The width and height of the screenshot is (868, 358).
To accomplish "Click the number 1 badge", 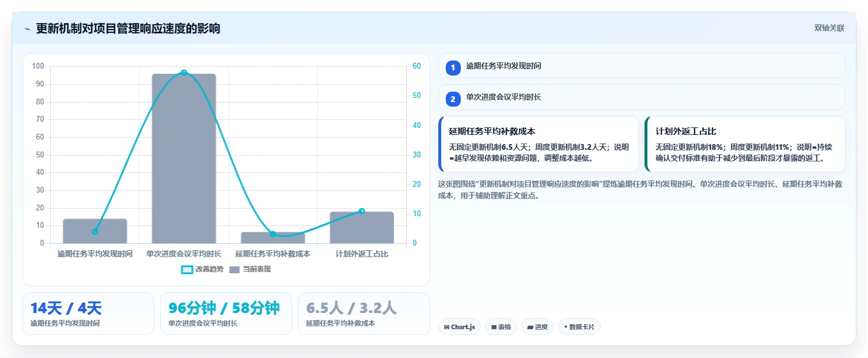I will tap(453, 67).
